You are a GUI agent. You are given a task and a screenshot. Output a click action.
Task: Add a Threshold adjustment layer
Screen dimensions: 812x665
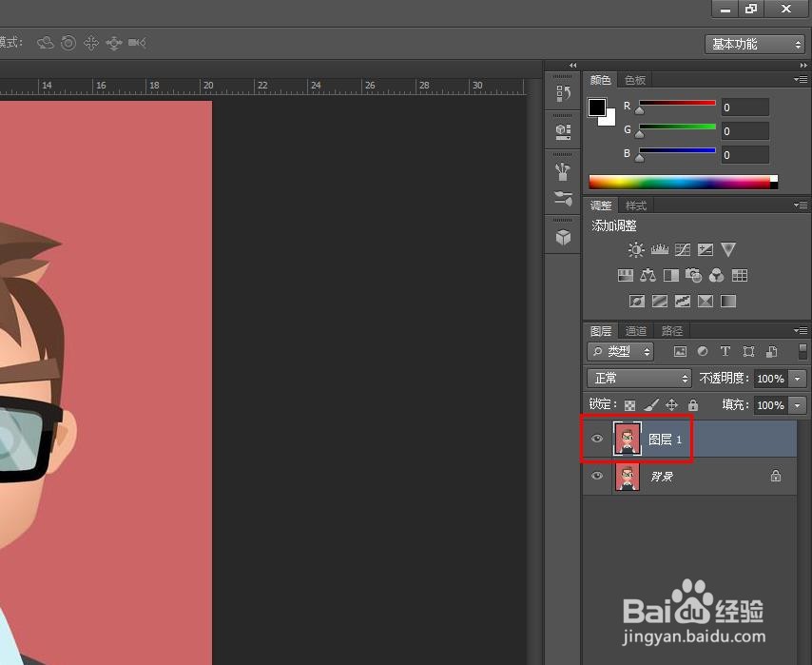point(683,302)
